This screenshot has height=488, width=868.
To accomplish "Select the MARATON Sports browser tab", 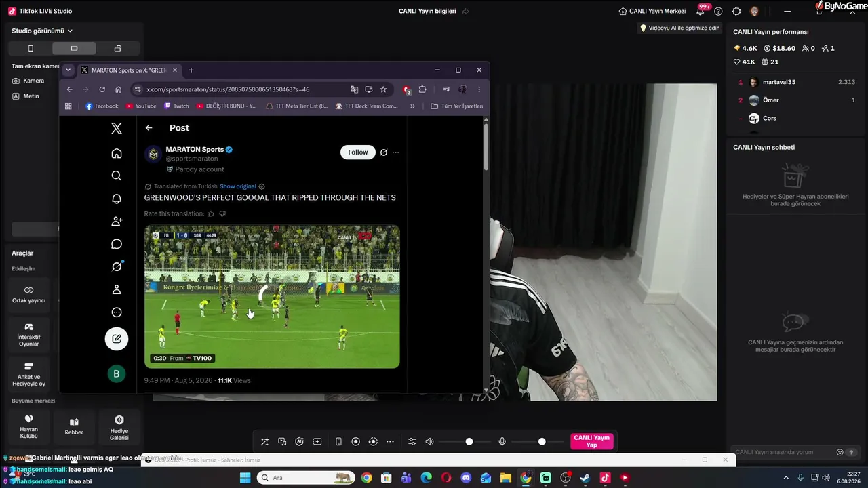I will pos(129,70).
